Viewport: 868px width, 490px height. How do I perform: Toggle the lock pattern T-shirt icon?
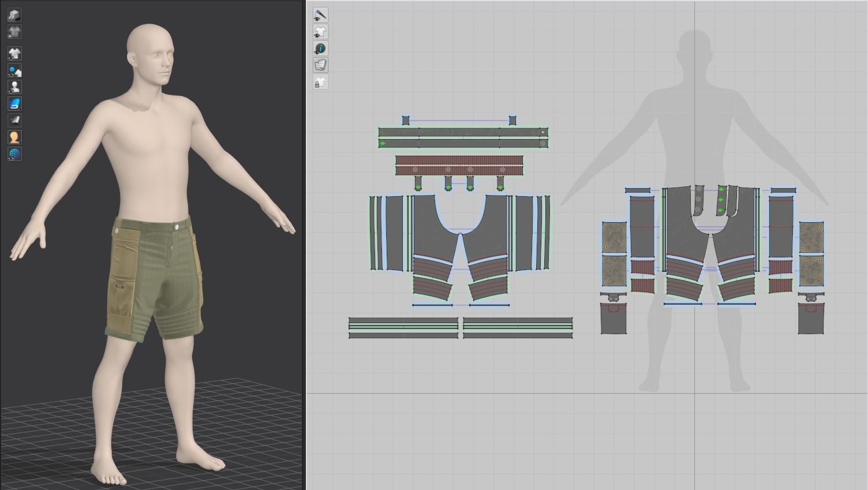320,82
